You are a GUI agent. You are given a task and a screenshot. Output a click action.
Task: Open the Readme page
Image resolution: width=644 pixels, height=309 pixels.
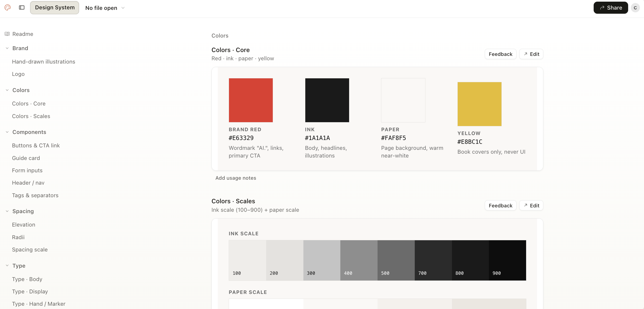(x=23, y=34)
